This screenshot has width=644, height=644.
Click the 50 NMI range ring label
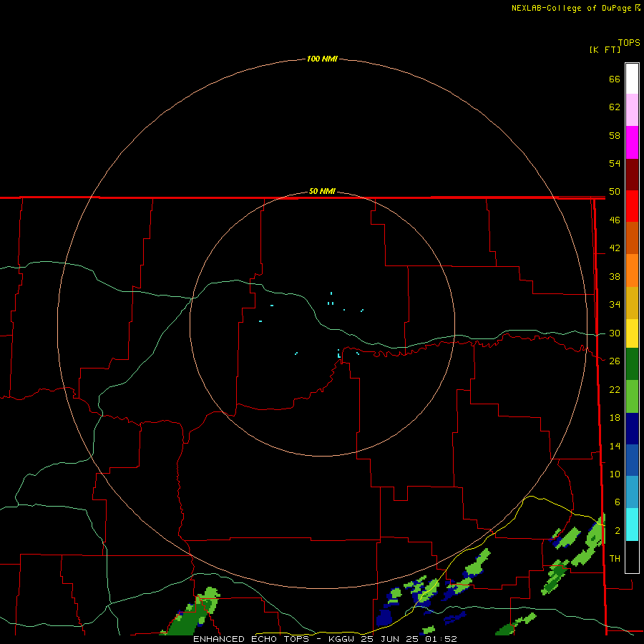tap(322, 191)
